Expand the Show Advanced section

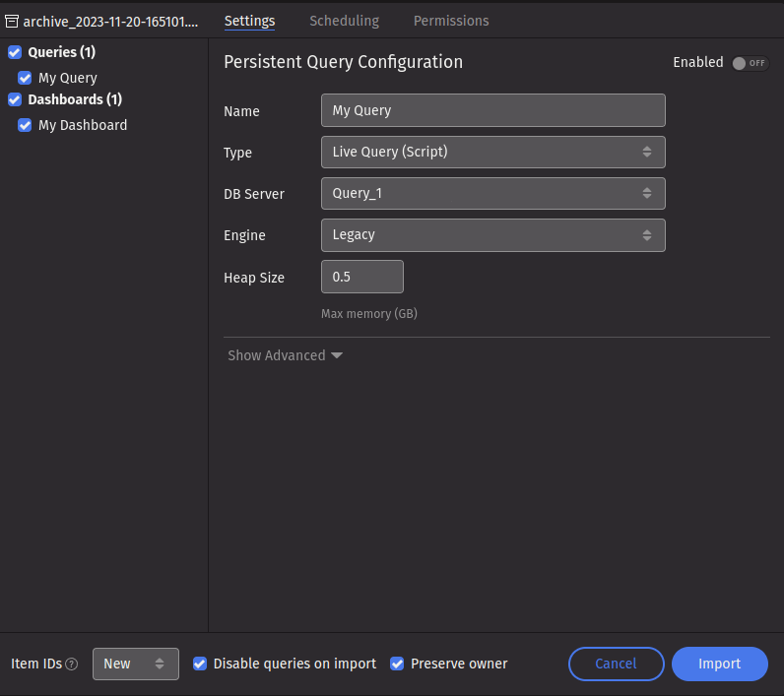[x=285, y=355]
